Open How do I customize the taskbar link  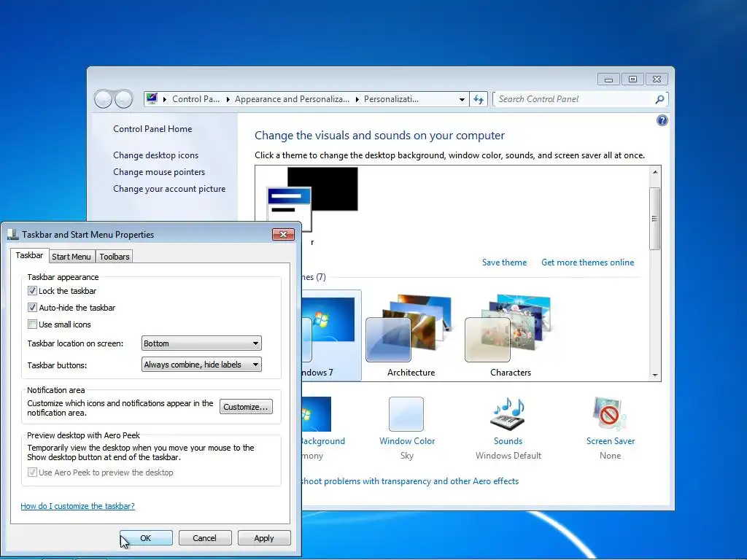click(x=77, y=506)
